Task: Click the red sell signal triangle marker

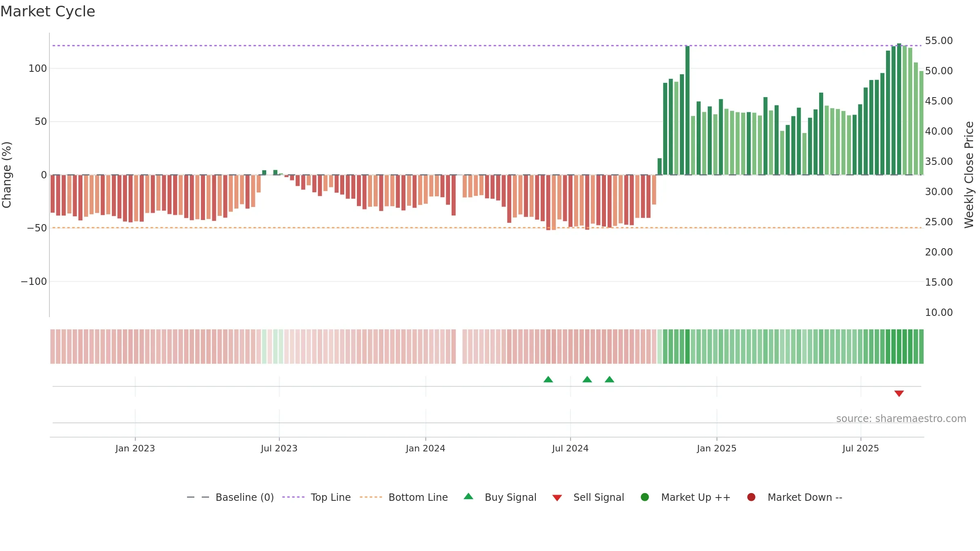Action: coord(899,393)
